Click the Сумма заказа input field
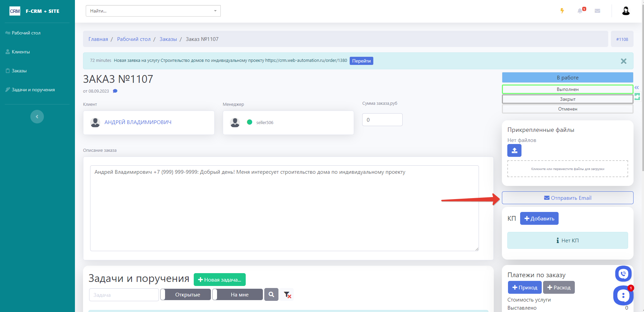Viewport: 644px width, 312px height. tap(382, 120)
